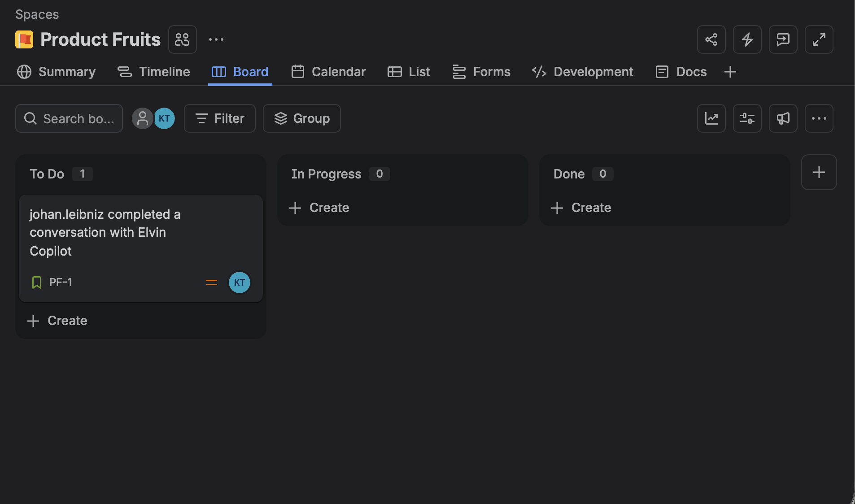Click the megaphone announcements icon
855x504 pixels.
[783, 118]
